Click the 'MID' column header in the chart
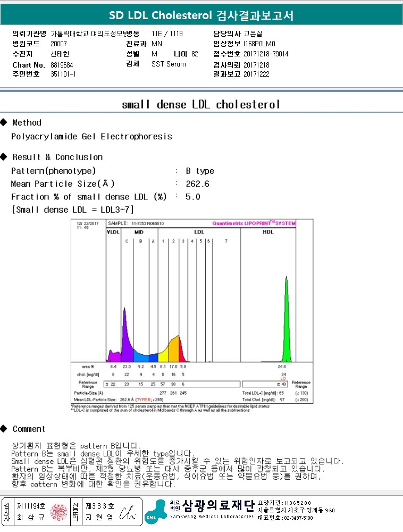 (x=139, y=232)
